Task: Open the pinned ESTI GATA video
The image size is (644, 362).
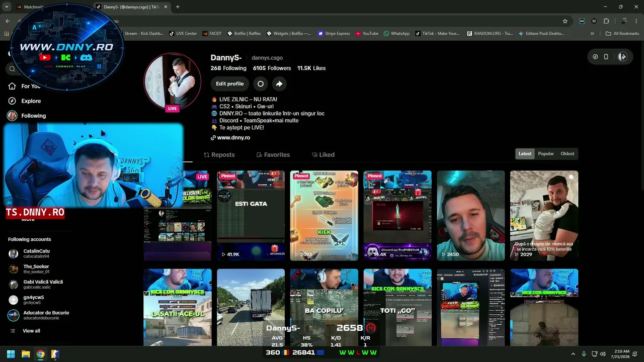Action: [x=251, y=216]
